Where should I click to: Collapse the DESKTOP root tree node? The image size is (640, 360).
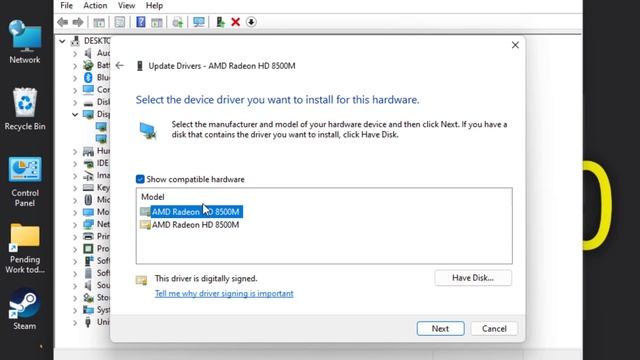62,41
